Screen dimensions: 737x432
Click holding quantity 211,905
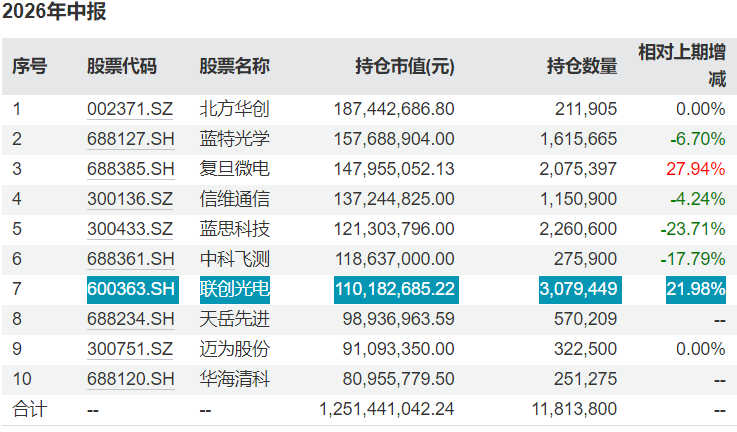pos(586,110)
